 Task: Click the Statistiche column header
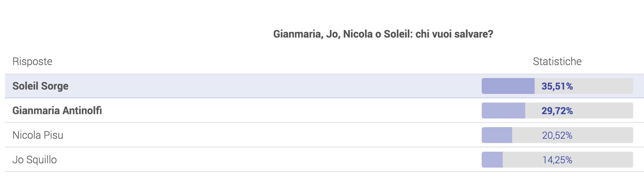click(x=557, y=61)
